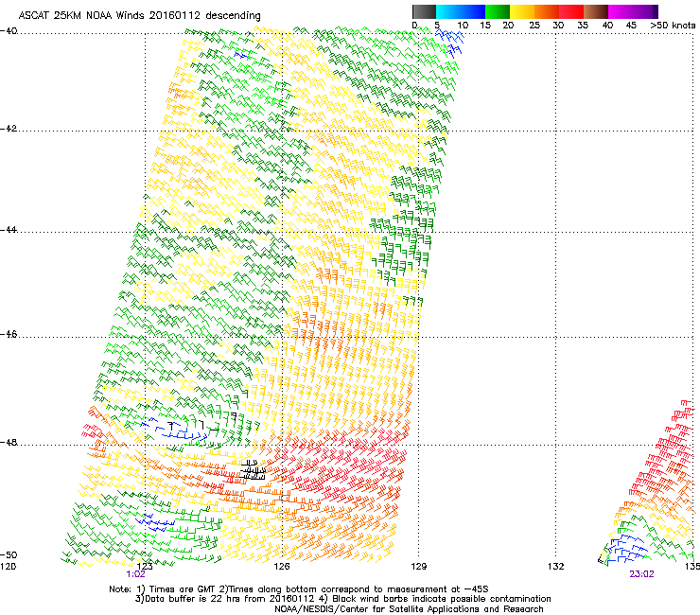Click the purple '23:02' swath time label

[x=641, y=574]
